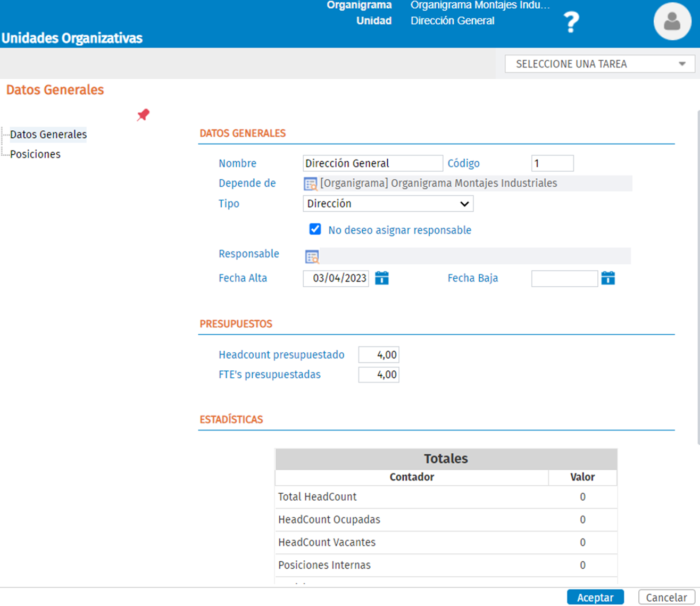Select Datos Generales in the side tree
The height and width of the screenshot is (606, 700).
(x=48, y=135)
